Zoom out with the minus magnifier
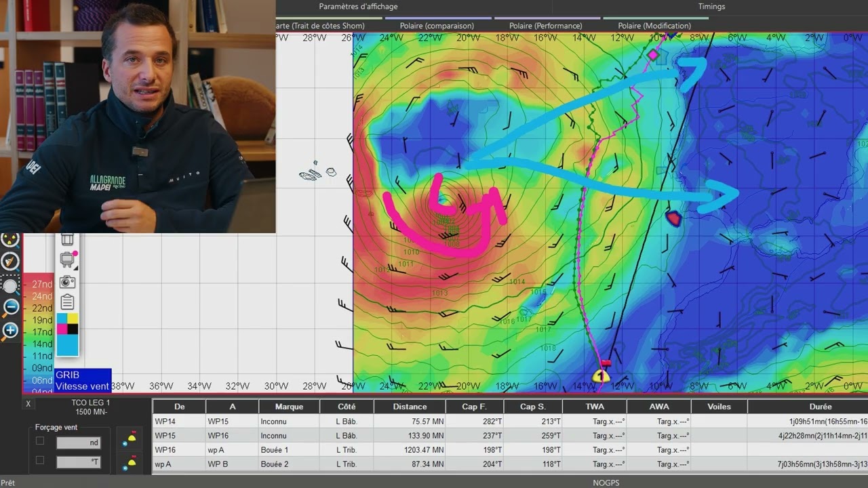Viewport: 868px width, 488px height. click(x=9, y=308)
